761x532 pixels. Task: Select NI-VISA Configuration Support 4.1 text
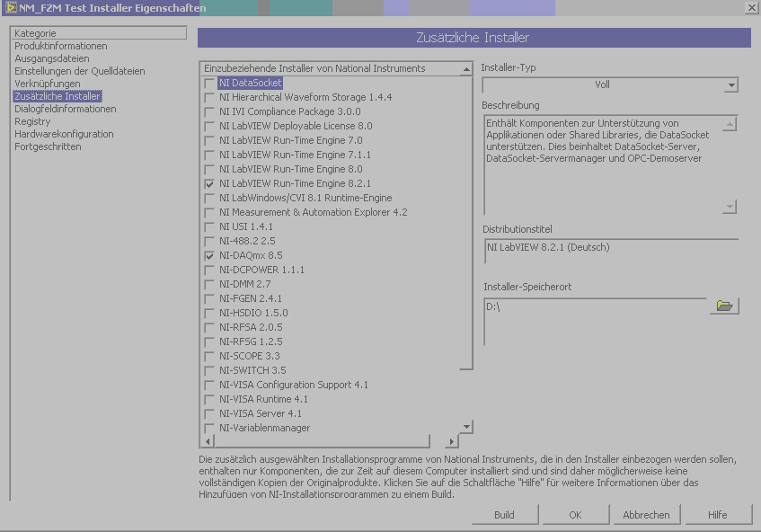pyautogui.click(x=293, y=385)
